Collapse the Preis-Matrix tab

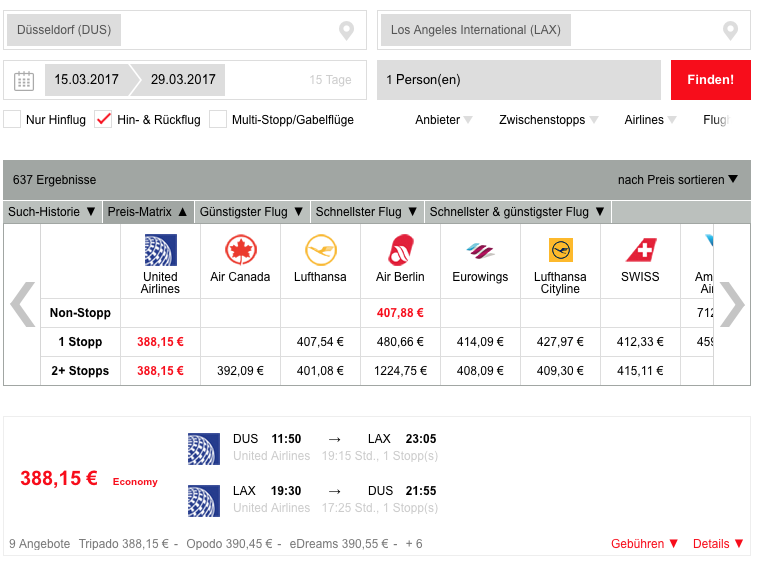[x=148, y=212]
